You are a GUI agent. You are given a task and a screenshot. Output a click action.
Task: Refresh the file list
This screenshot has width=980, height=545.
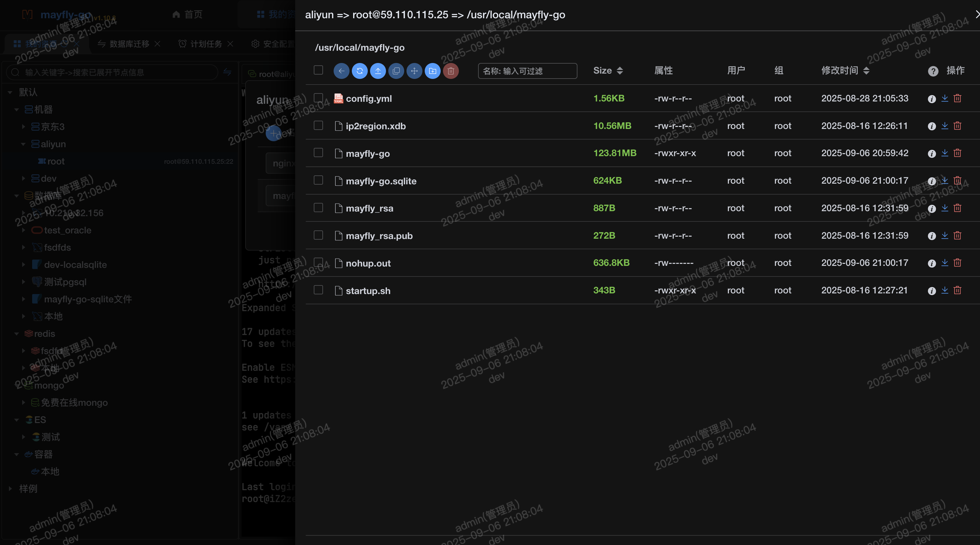pyautogui.click(x=359, y=71)
